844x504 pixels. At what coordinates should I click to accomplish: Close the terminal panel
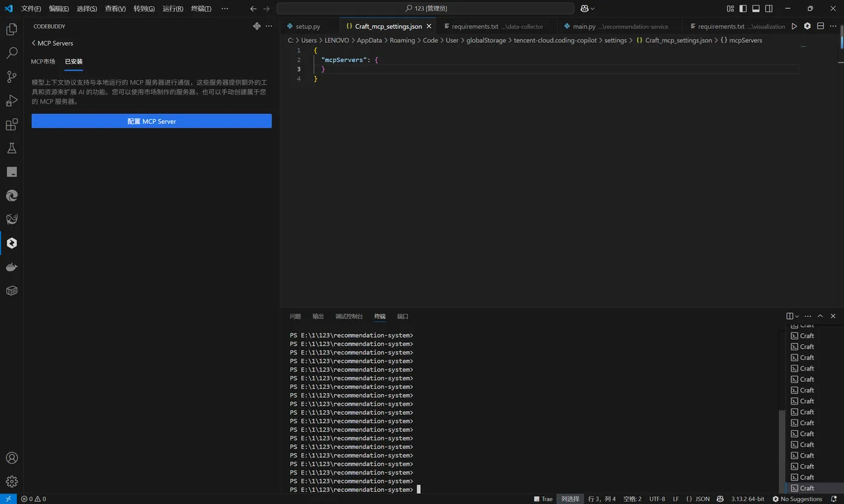tap(833, 316)
